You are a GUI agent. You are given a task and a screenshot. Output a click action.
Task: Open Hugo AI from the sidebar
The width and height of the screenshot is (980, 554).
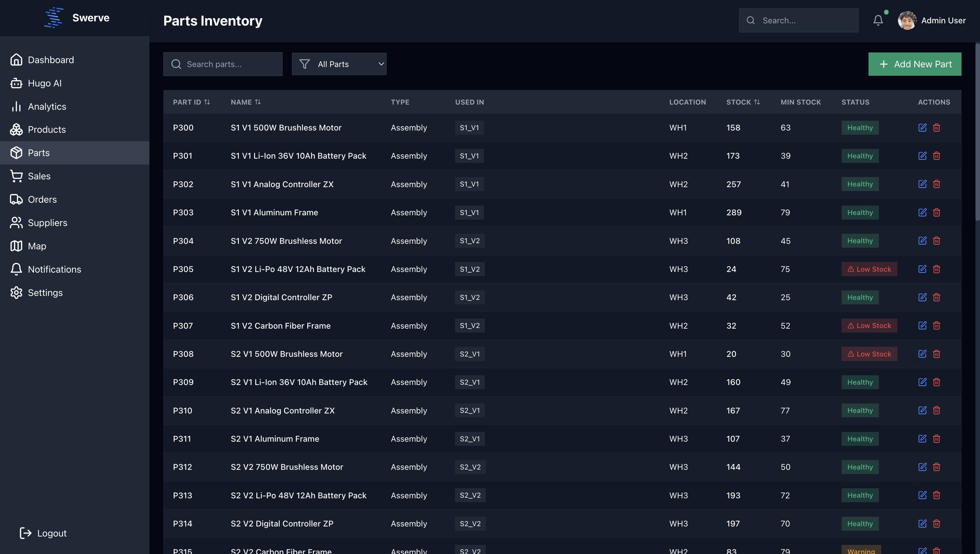click(44, 83)
